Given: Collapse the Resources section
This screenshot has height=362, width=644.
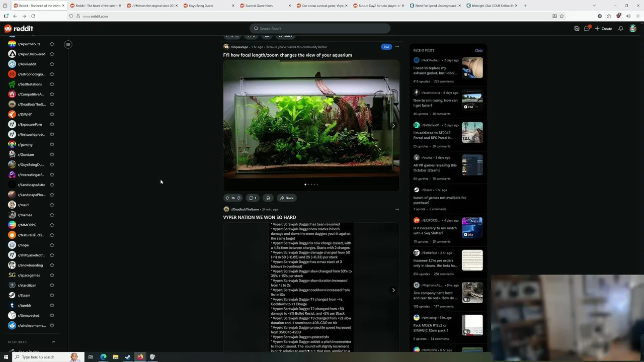Looking at the screenshot, I should point(53,342).
